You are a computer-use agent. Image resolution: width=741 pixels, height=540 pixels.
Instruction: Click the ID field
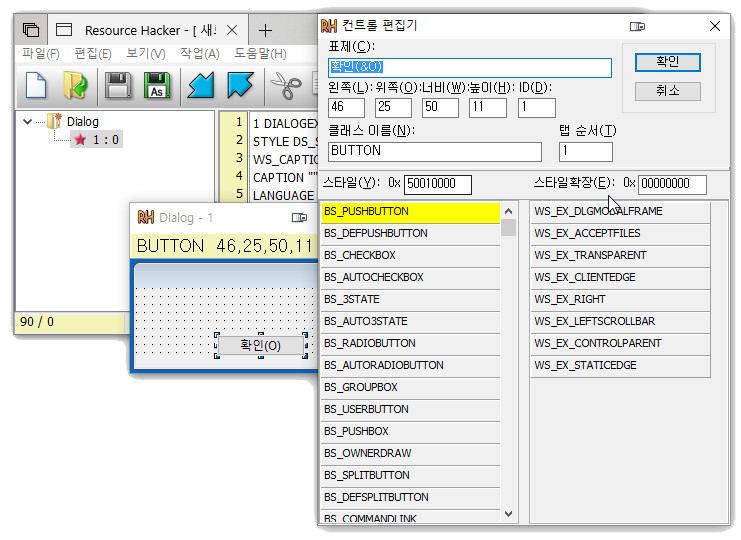(x=536, y=107)
